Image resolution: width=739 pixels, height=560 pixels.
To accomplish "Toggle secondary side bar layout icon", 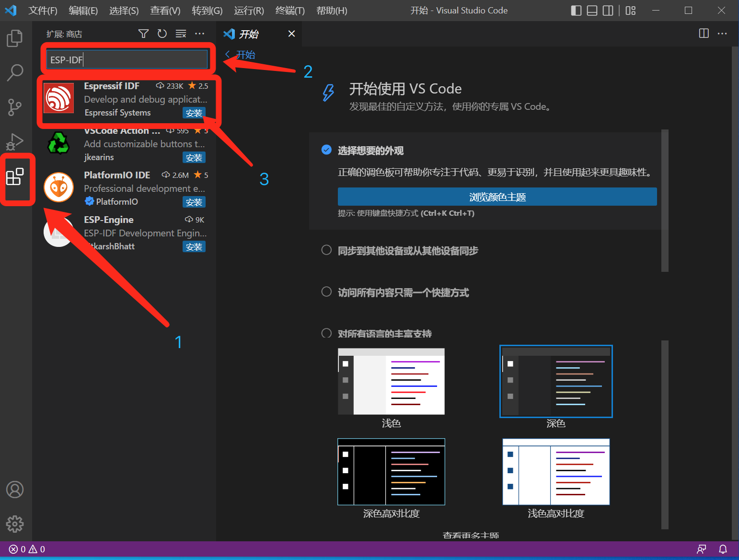I will pos(608,11).
